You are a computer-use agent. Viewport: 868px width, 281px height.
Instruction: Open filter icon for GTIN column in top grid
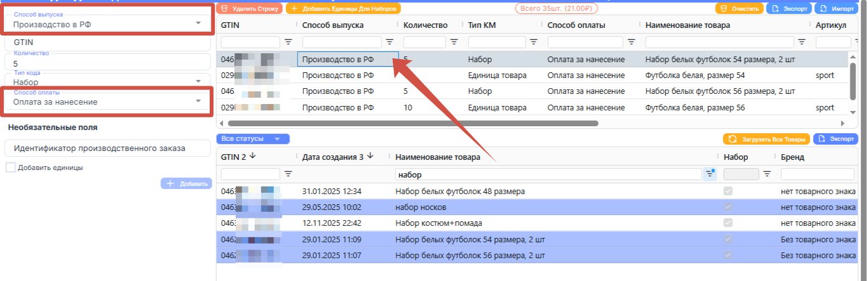click(288, 42)
